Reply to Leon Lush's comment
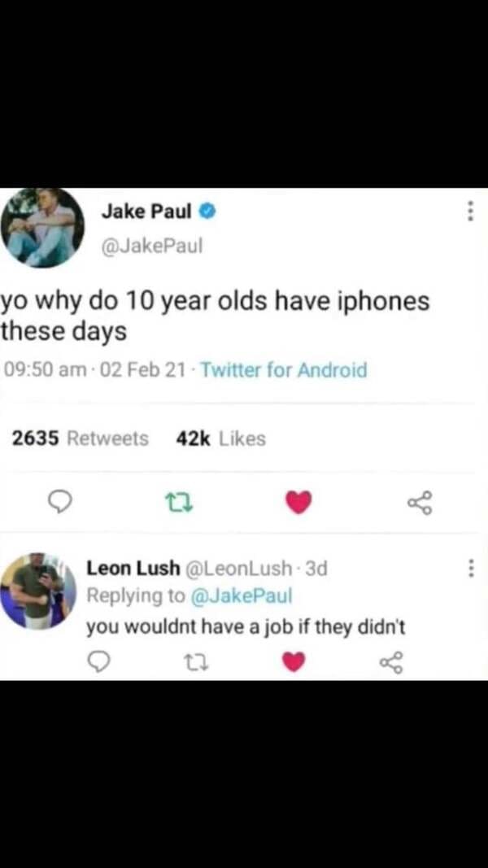Screen dimensions: 488x868 point(98,661)
